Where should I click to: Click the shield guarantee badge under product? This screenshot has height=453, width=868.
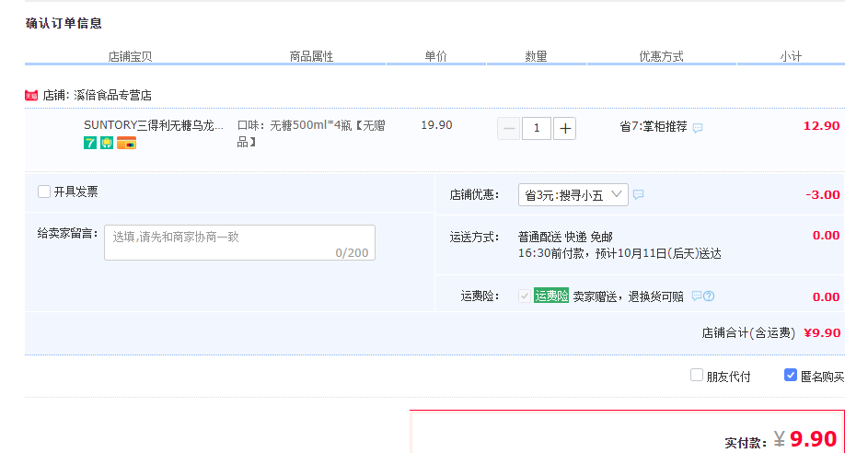tap(107, 143)
